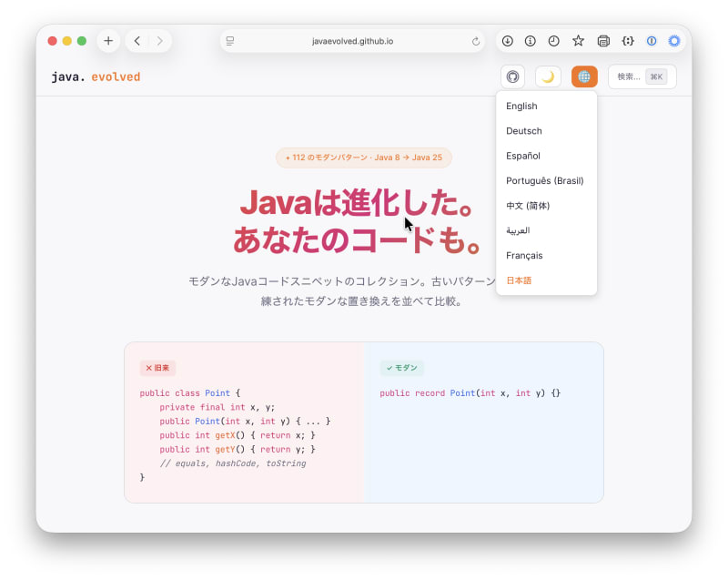
Task: Focus the 検索 search field
Action: [x=642, y=76]
